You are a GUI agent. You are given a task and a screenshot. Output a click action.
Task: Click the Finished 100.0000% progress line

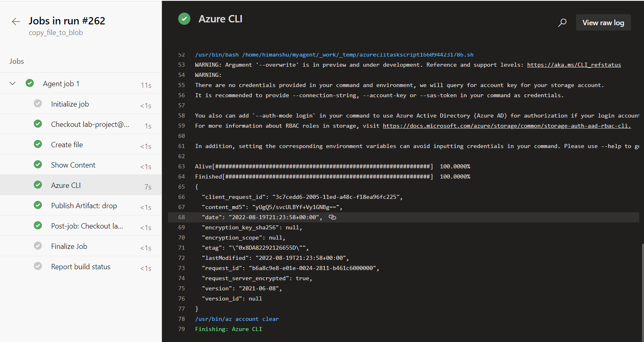(x=332, y=176)
